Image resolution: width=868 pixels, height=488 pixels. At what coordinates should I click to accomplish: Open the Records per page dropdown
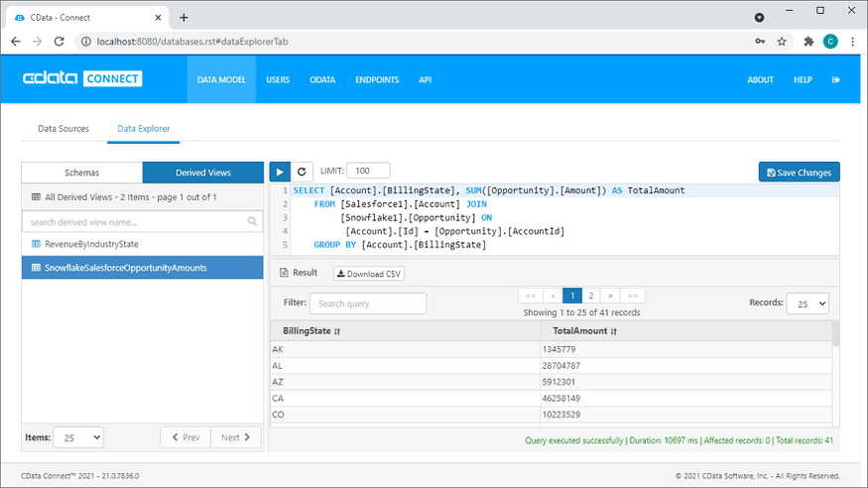(x=807, y=304)
